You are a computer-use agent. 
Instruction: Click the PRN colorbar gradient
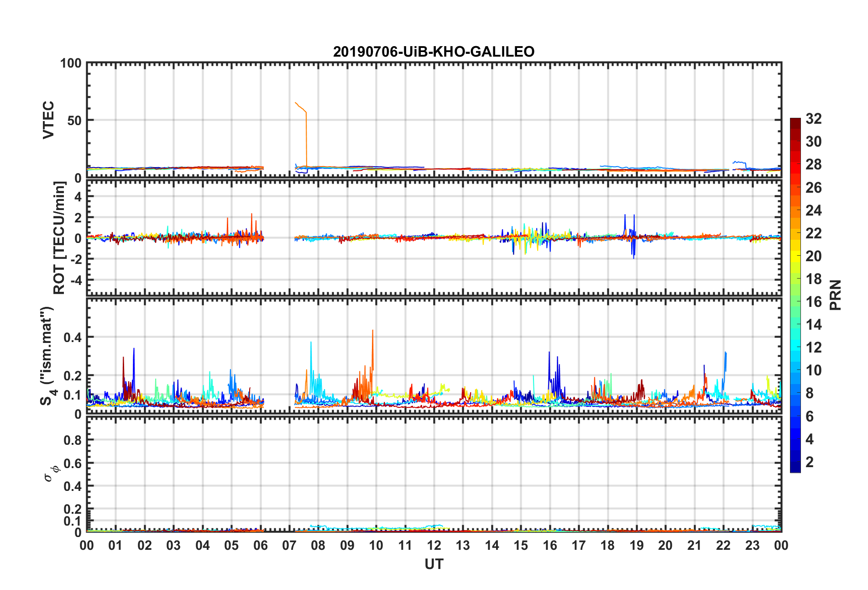point(795,295)
